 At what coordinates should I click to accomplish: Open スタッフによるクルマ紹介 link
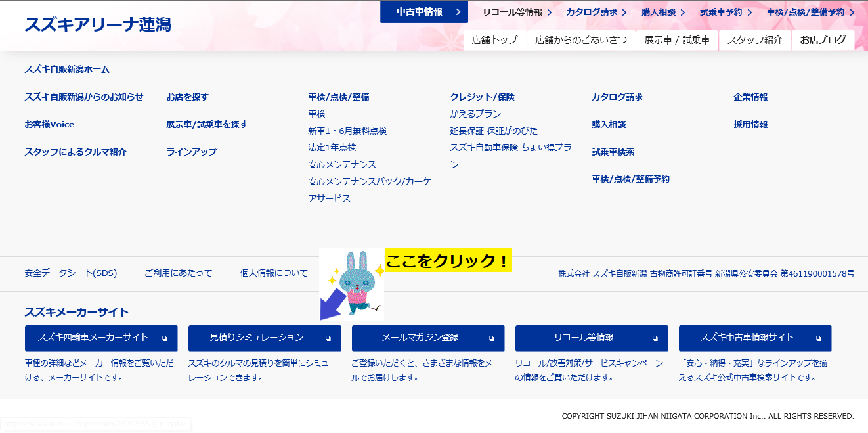[76, 152]
